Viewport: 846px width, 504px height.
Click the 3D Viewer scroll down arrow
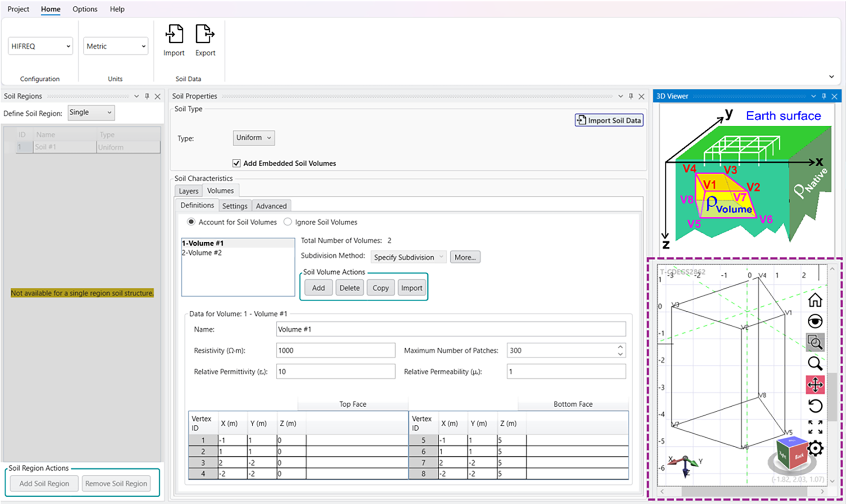coord(832,481)
